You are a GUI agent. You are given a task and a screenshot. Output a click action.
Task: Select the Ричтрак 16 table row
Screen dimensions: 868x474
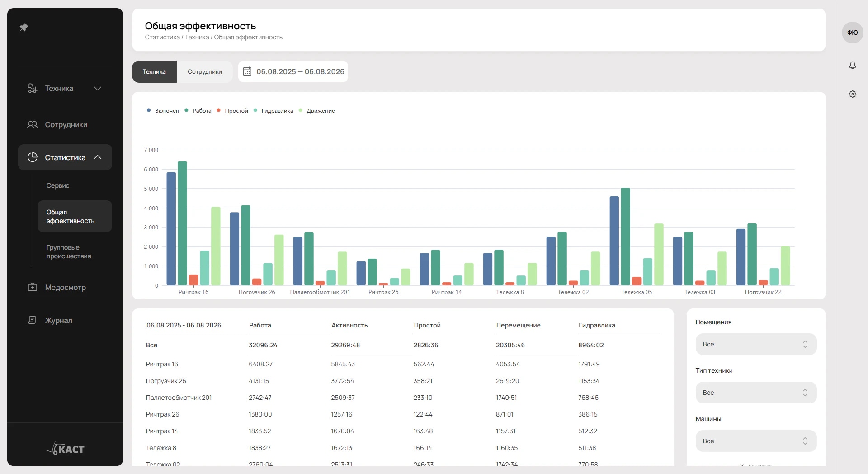tap(403, 364)
